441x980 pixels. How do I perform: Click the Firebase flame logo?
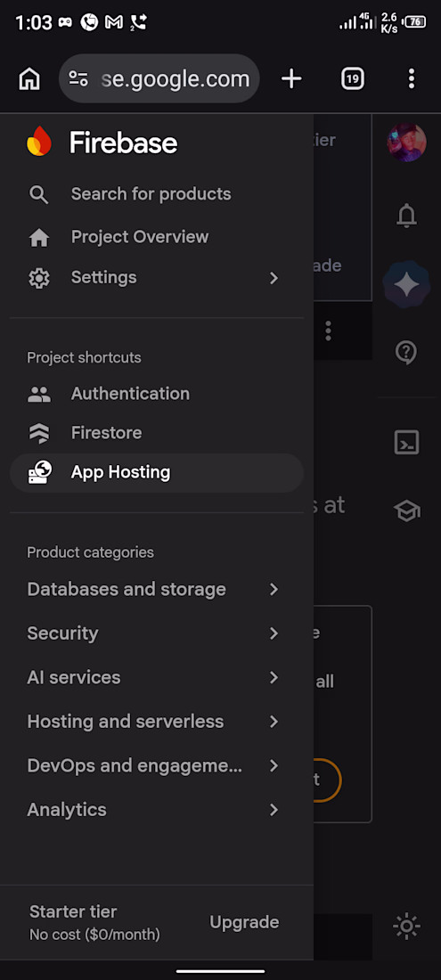point(38,142)
